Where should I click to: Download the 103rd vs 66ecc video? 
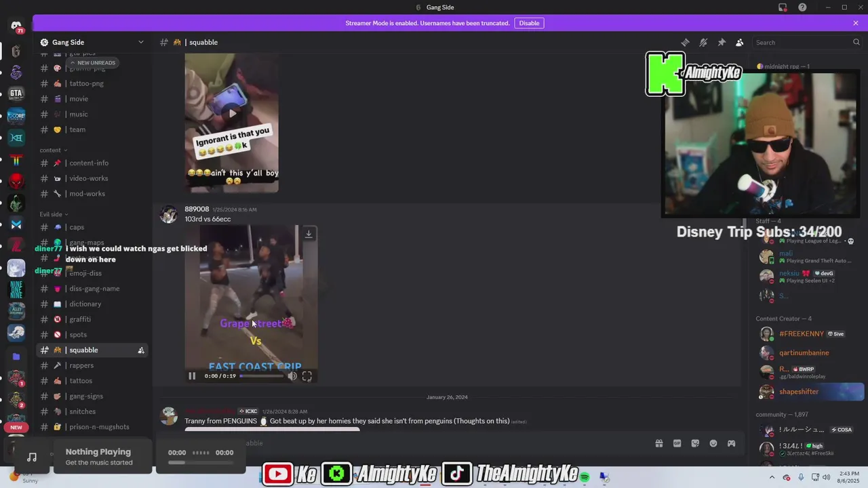tap(309, 234)
